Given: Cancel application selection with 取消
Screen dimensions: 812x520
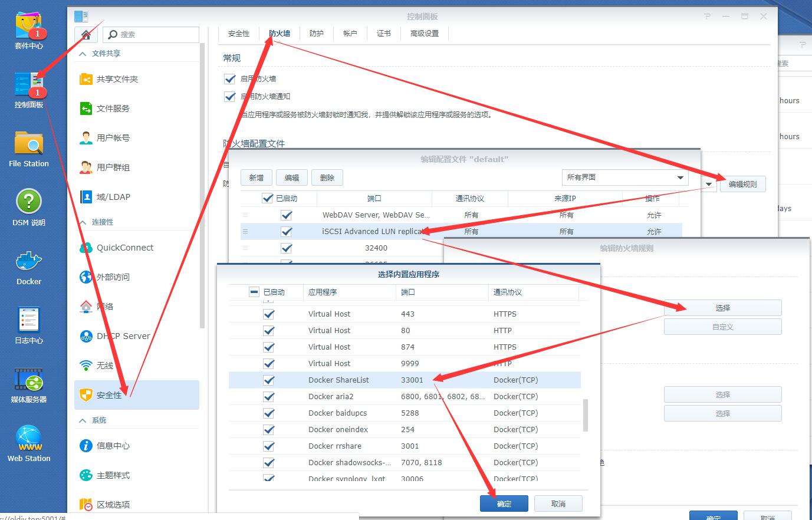Looking at the screenshot, I should tap(558, 503).
